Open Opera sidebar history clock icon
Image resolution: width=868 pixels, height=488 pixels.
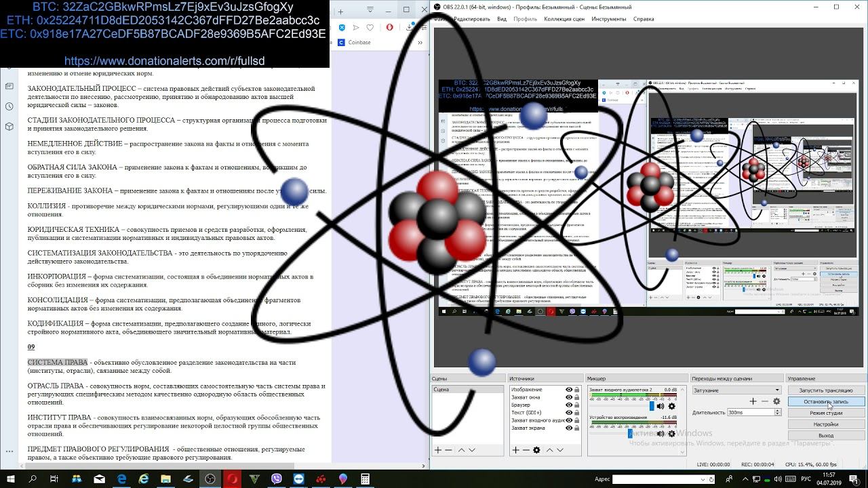pos(9,106)
